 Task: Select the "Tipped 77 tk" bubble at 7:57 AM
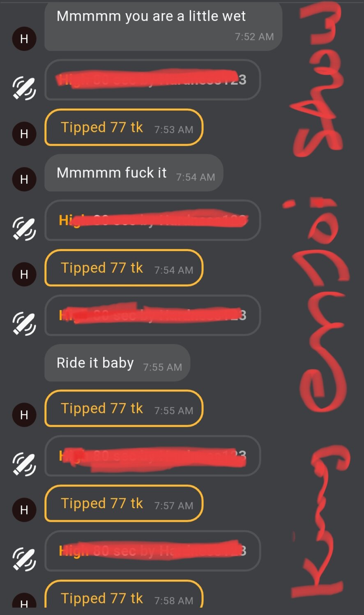124,503
